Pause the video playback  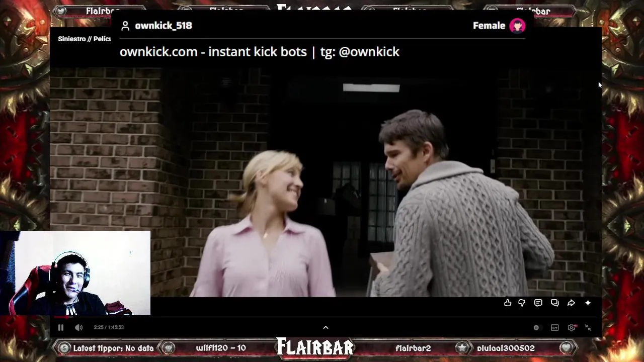click(x=61, y=327)
